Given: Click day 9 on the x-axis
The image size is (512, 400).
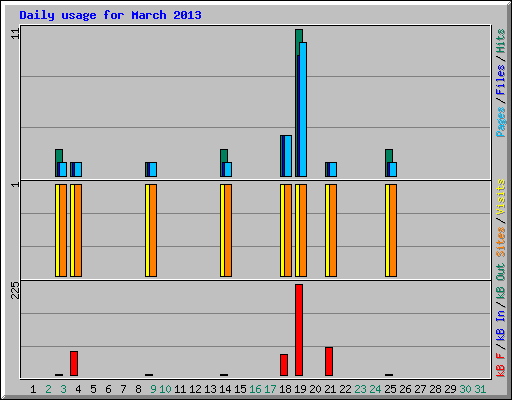Looking at the screenshot, I should tap(153, 389).
